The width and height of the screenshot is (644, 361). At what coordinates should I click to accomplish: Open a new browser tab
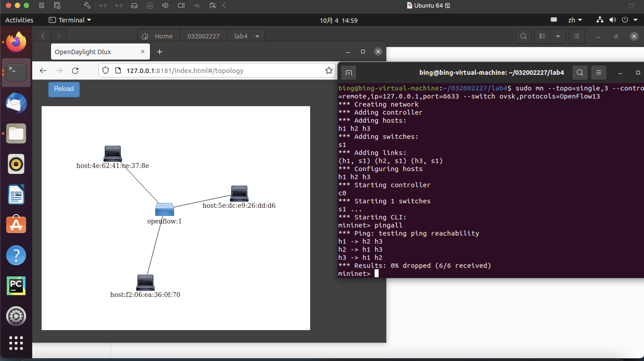pyautogui.click(x=160, y=52)
